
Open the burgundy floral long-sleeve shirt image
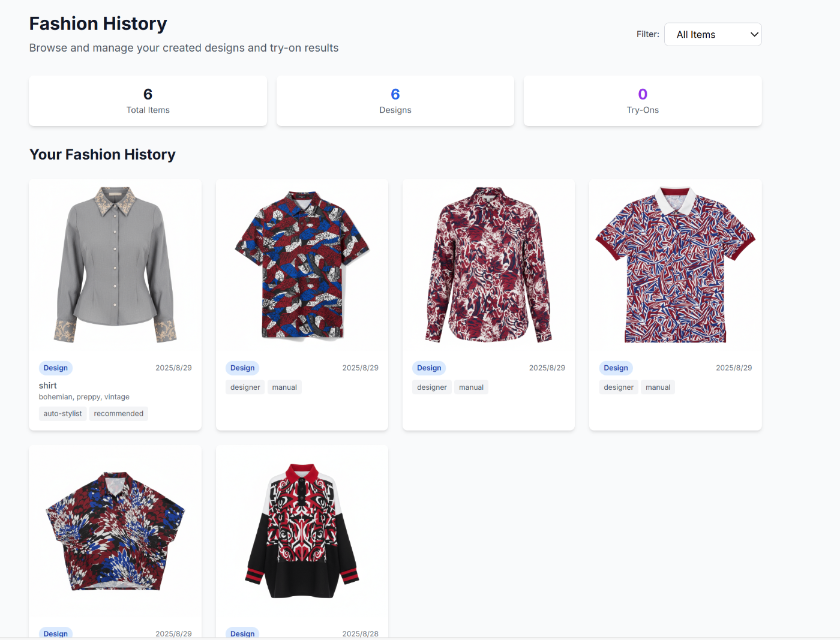[x=488, y=265]
